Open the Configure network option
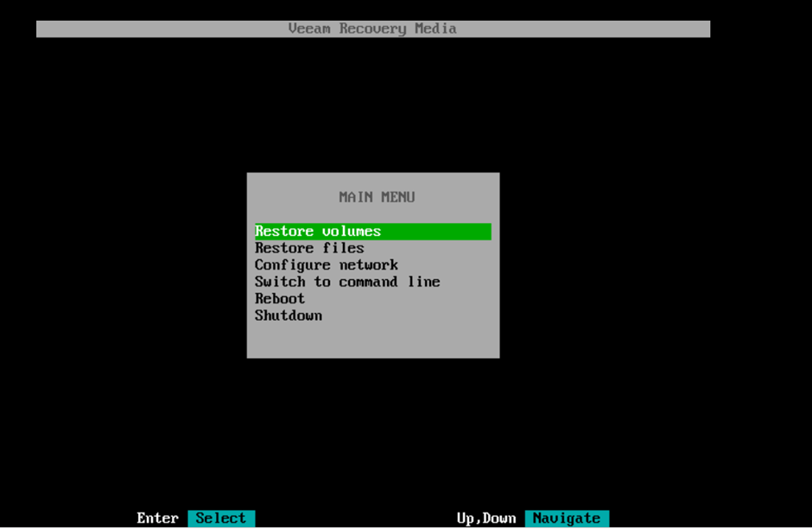This screenshot has width=812, height=529. [326, 265]
